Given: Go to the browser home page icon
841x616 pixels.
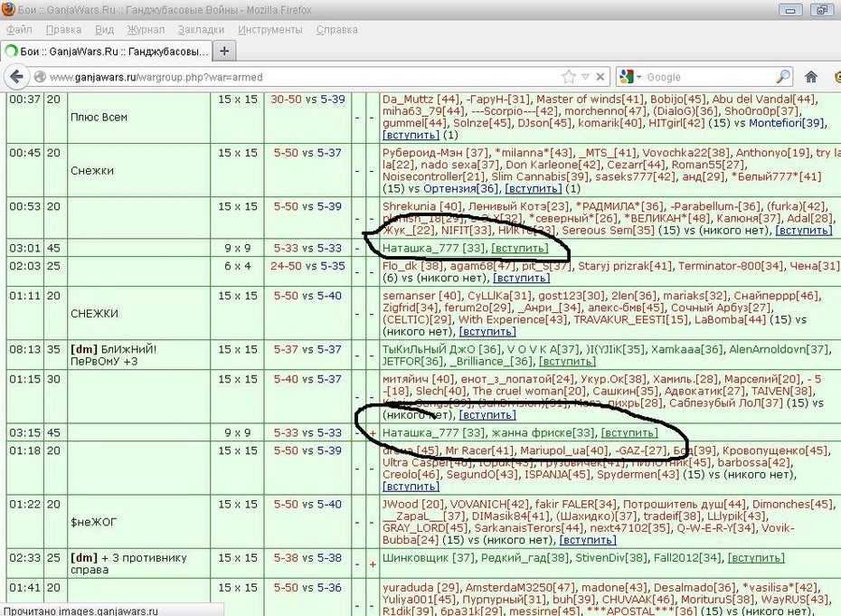Looking at the screenshot, I should [x=811, y=77].
